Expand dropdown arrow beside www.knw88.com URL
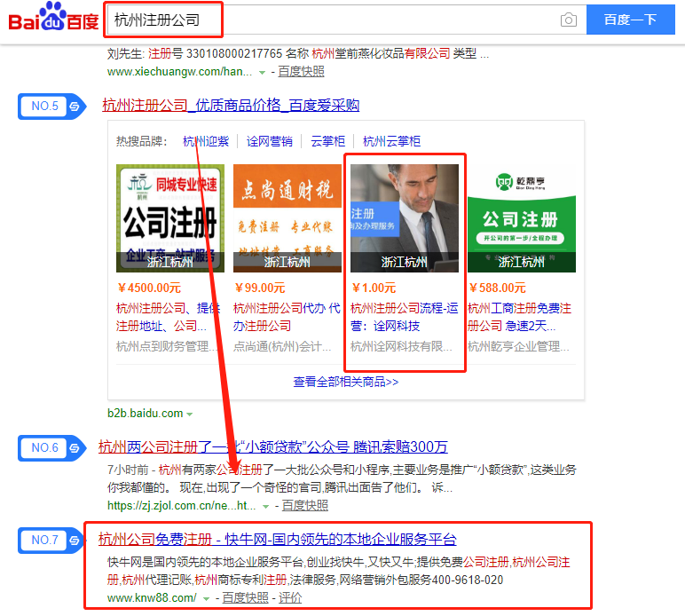This screenshot has height=616, width=685. tap(206, 599)
